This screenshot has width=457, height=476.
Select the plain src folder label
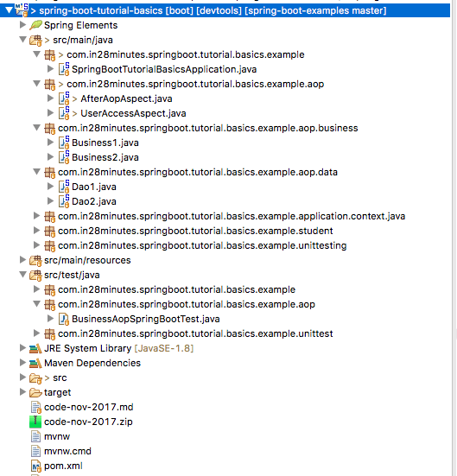(60, 378)
